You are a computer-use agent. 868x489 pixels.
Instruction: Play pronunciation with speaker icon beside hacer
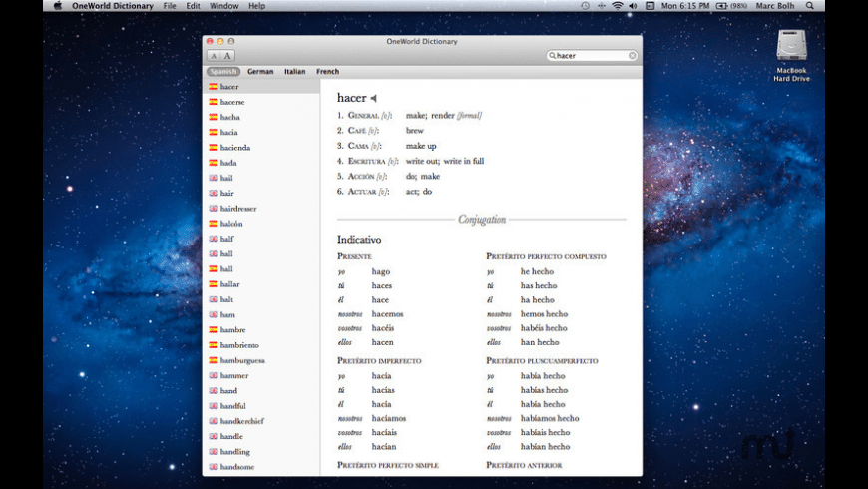(374, 98)
